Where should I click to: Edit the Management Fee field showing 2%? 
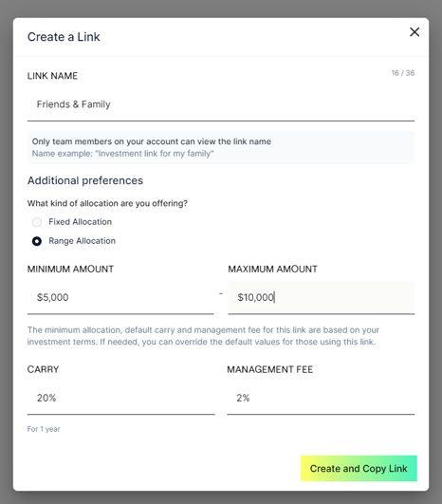point(321,398)
